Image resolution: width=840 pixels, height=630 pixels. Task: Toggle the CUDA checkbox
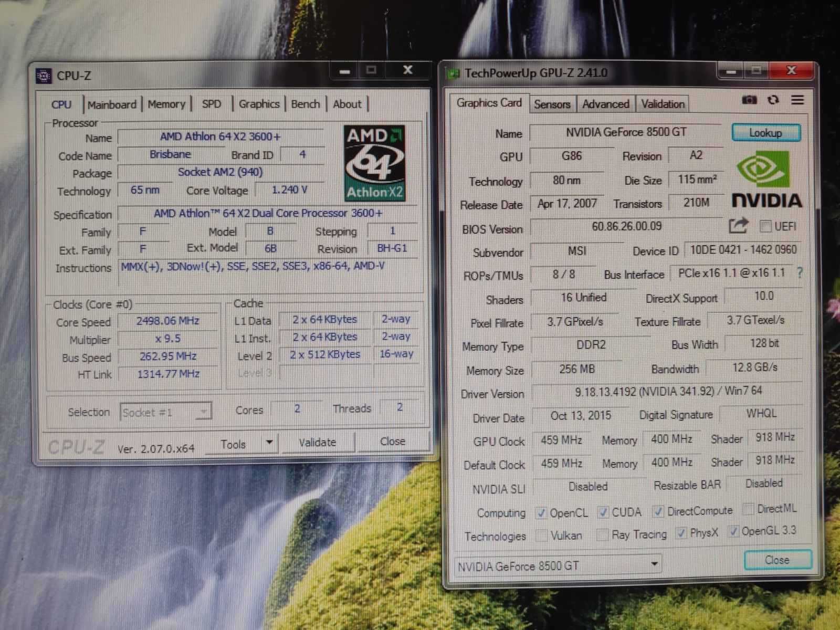[603, 512]
